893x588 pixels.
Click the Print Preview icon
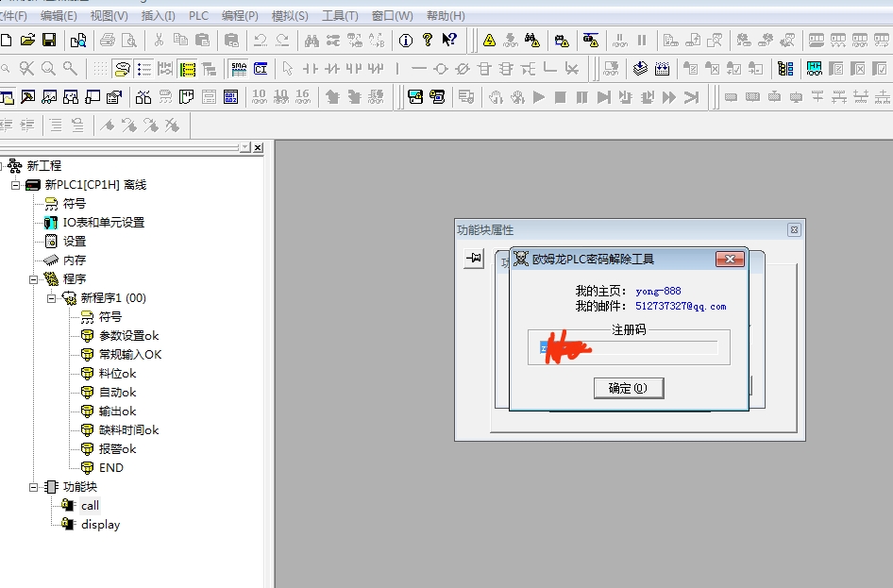129,40
